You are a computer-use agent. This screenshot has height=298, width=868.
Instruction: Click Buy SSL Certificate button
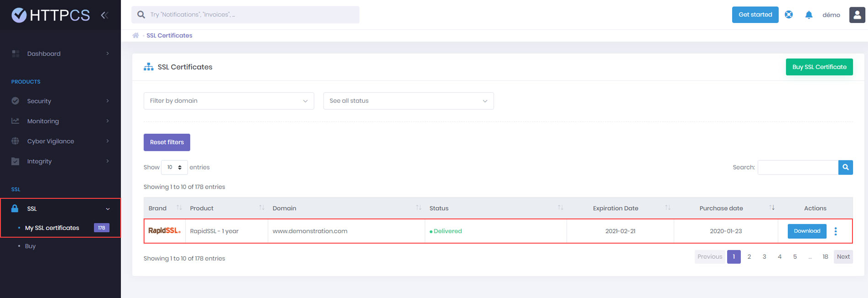coord(819,67)
